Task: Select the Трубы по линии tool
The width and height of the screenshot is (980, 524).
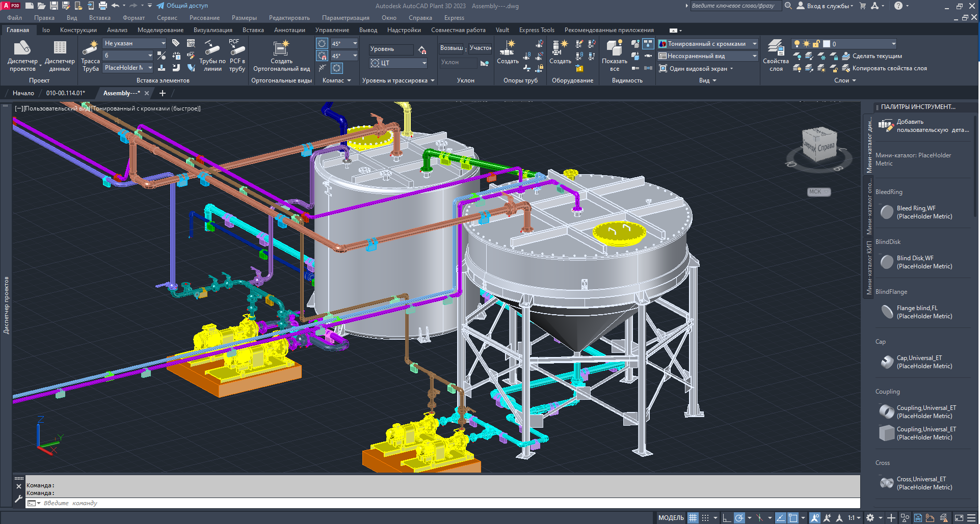Action: point(212,56)
